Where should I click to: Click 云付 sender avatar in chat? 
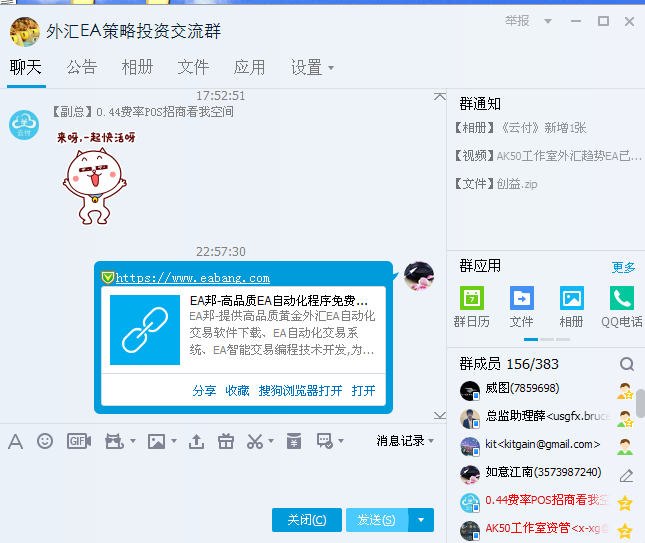click(24, 125)
